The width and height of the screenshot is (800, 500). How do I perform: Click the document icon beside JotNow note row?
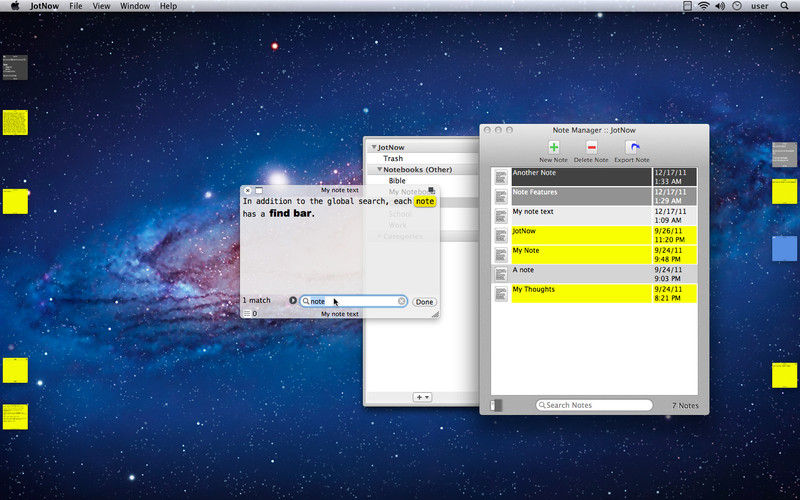[x=502, y=235]
